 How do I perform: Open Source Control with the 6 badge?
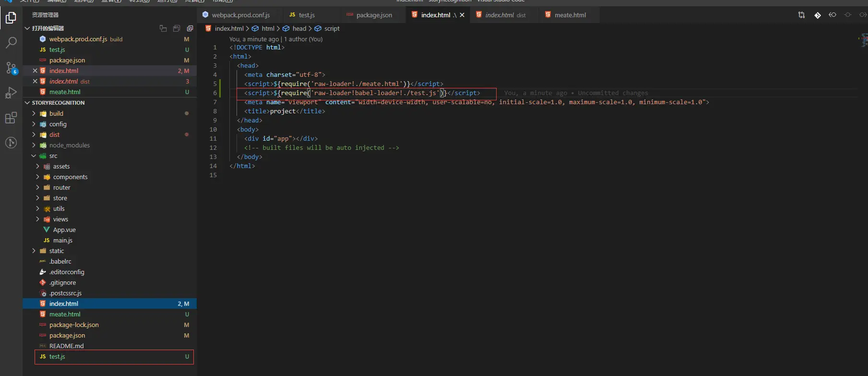pos(11,68)
